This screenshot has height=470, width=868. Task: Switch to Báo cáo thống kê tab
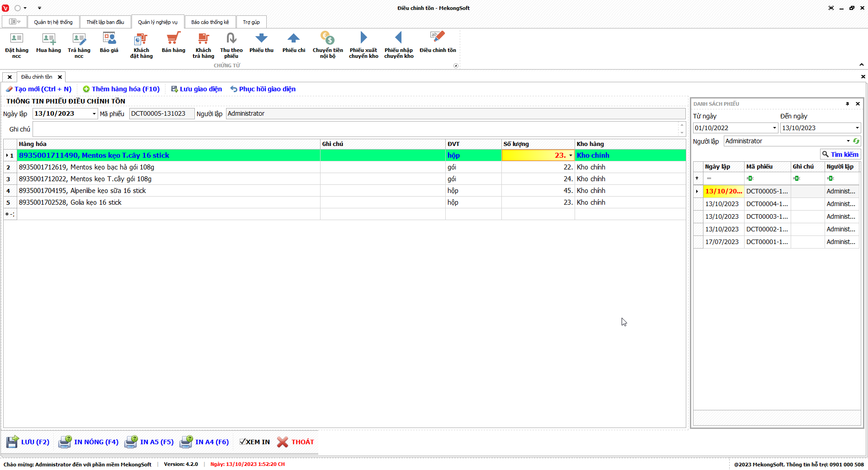tap(210, 22)
